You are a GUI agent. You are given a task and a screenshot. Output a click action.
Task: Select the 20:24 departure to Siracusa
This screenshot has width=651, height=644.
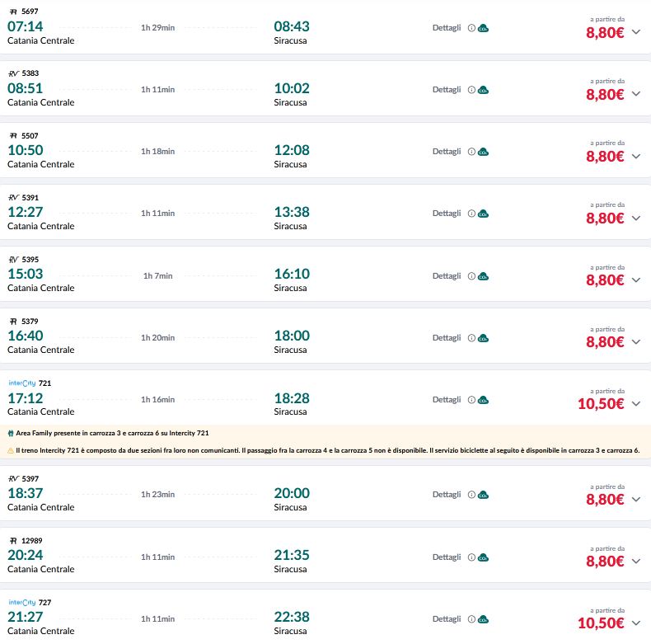tap(26, 555)
